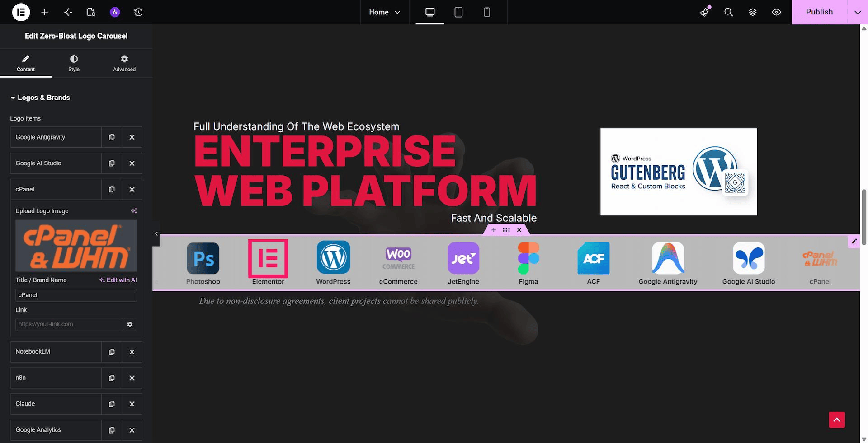Switch to the Style tab
This screenshot has height=443, width=868.
pyautogui.click(x=74, y=63)
